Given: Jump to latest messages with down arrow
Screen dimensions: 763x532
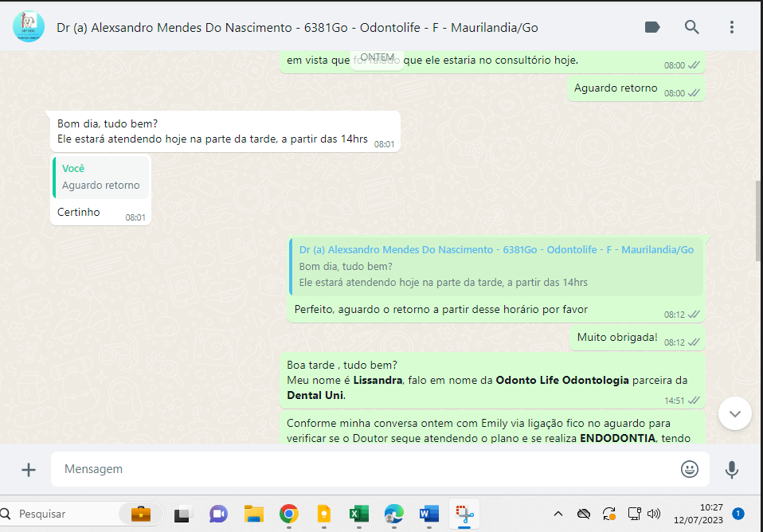Looking at the screenshot, I should (x=735, y=413).
